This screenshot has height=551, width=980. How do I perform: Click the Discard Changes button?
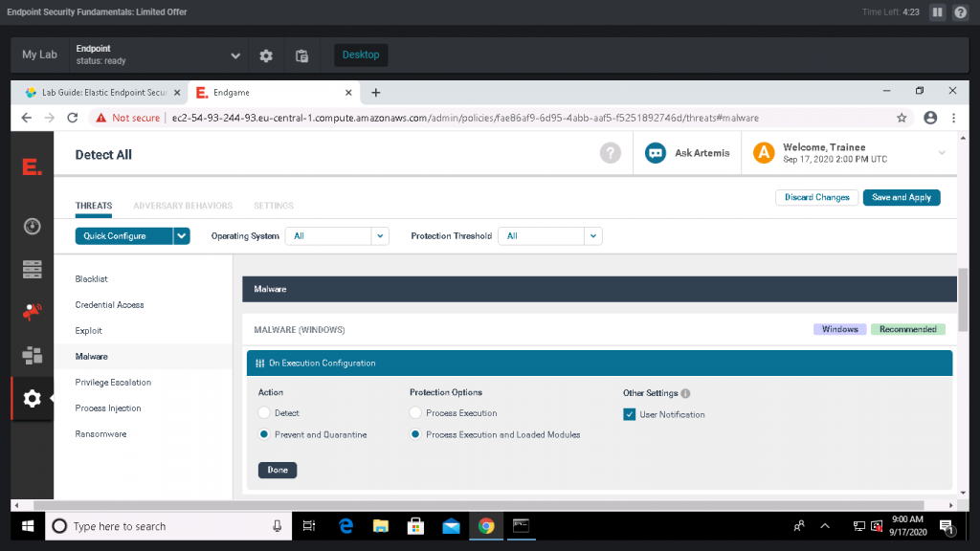817,197
